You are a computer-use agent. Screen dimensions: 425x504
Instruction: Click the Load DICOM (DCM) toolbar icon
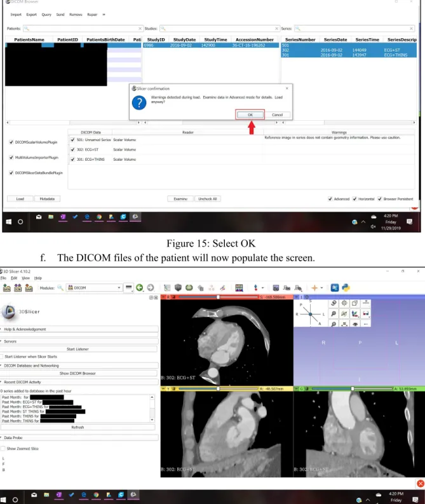(x=18, y=288)
